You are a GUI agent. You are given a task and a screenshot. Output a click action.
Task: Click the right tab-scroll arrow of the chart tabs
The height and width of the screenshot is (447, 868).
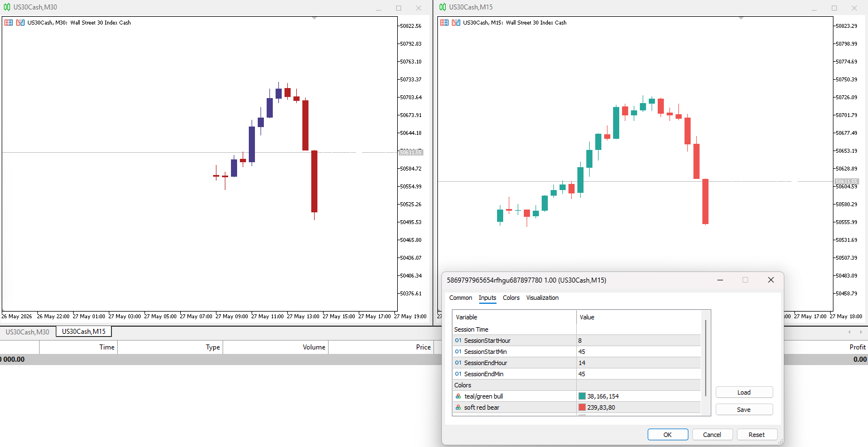(x=860, y=332)
